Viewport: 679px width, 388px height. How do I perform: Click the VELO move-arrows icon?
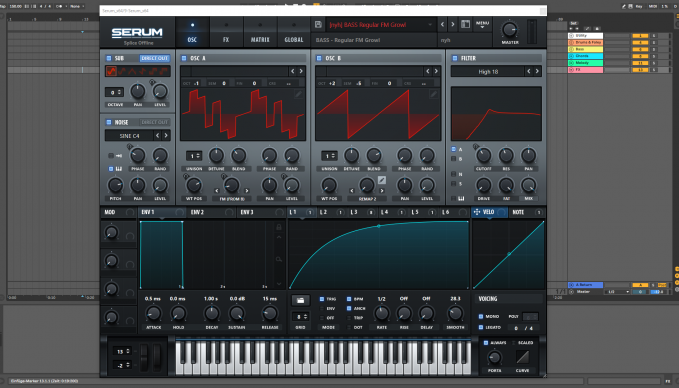(x=477, y=212)
